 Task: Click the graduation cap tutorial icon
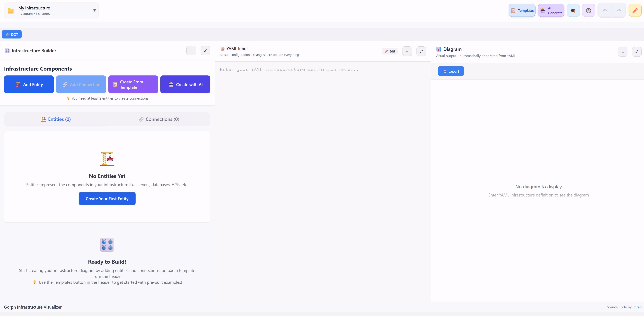[x=573, y=10]
